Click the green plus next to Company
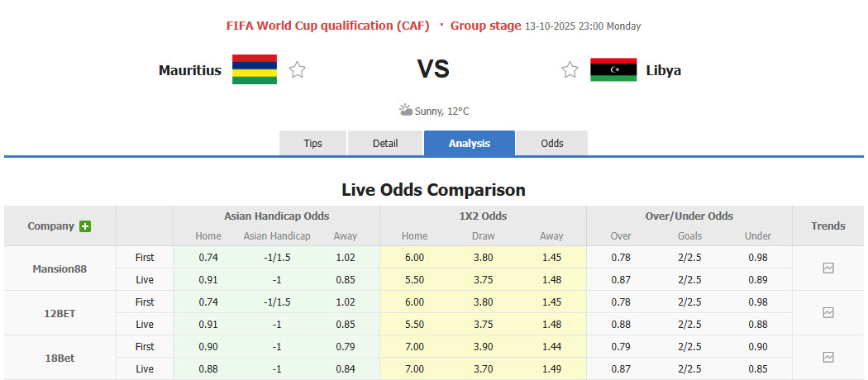The width and height of the screenshot is (868, 380). point(85,226)
